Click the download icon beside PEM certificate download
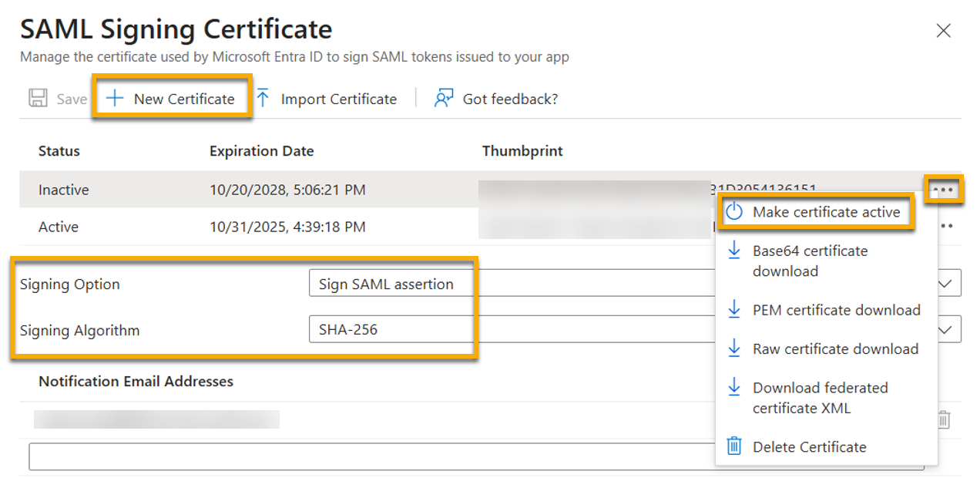 point(733,310)
